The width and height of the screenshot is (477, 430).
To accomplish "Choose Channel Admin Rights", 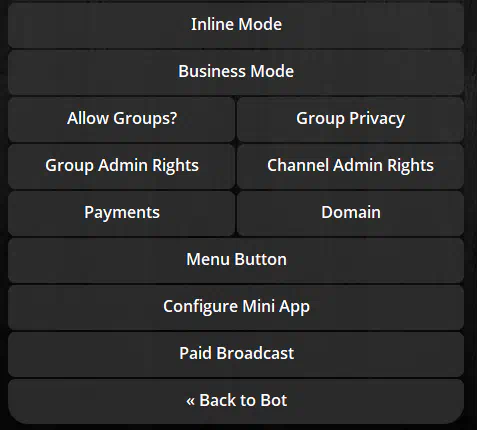I will tap(350, 167).
